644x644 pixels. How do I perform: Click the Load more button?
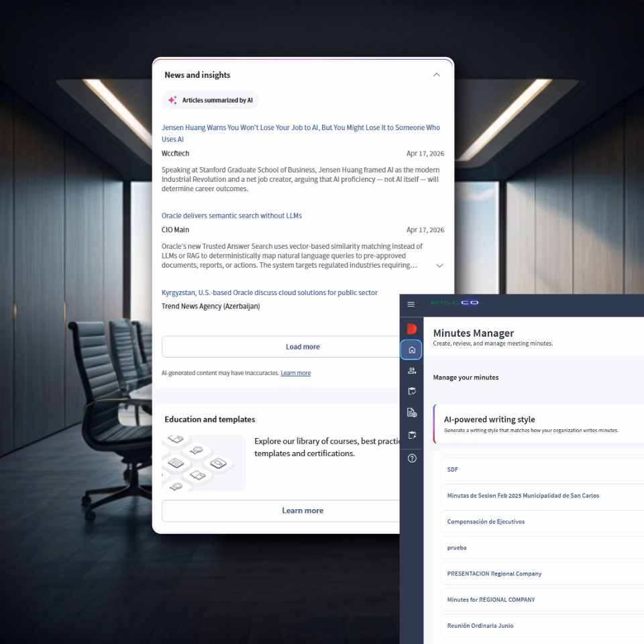coord(280,347)
